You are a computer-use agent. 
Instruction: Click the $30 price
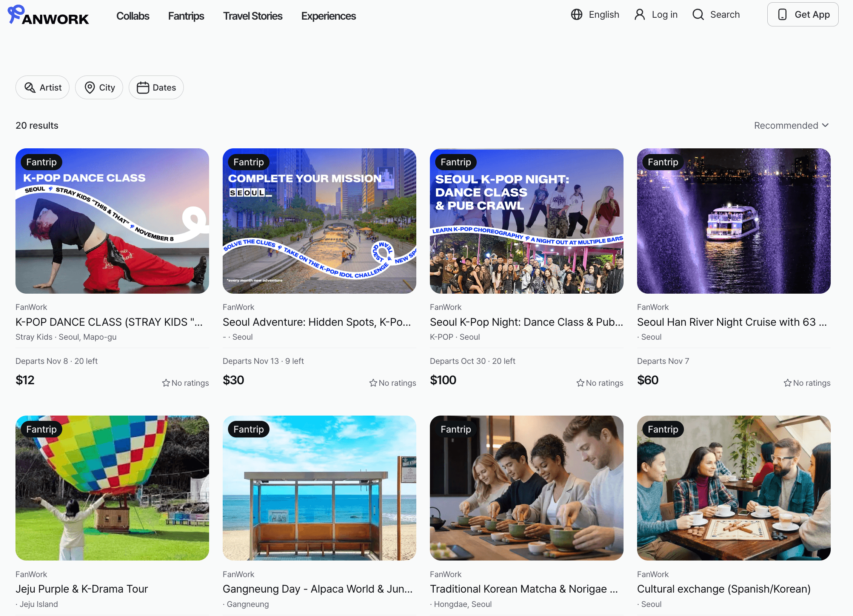coord(233,380)
